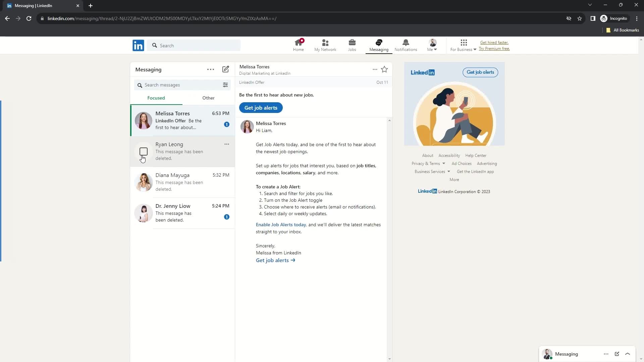
Task: Click the compose new message icon
Action: click(x=226, y=69)
